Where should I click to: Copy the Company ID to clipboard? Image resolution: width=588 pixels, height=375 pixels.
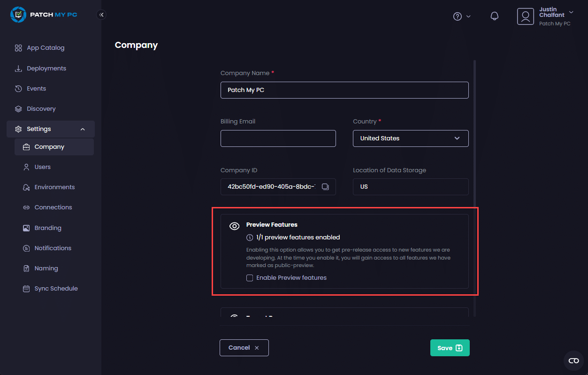pos(325,187)
